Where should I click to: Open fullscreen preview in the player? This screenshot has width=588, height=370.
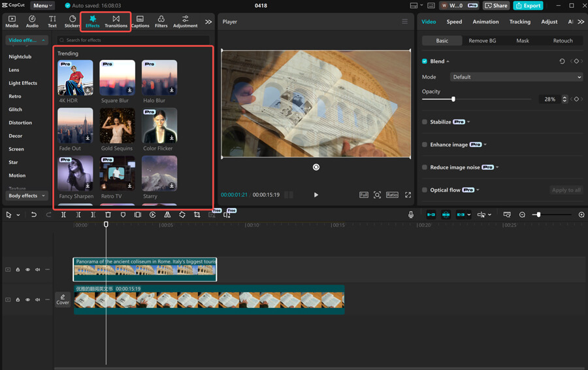[408, 195]
